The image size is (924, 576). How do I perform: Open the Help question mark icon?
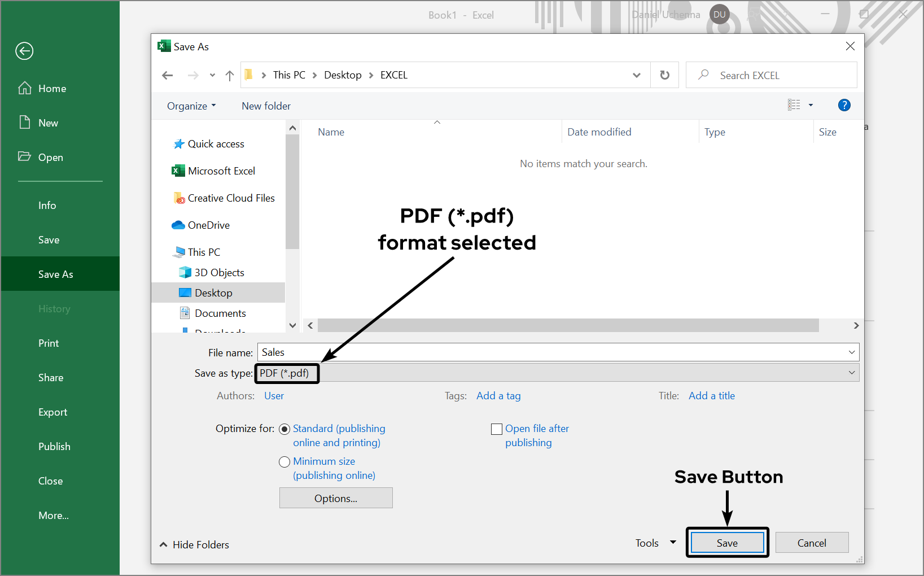coord(844,105)
